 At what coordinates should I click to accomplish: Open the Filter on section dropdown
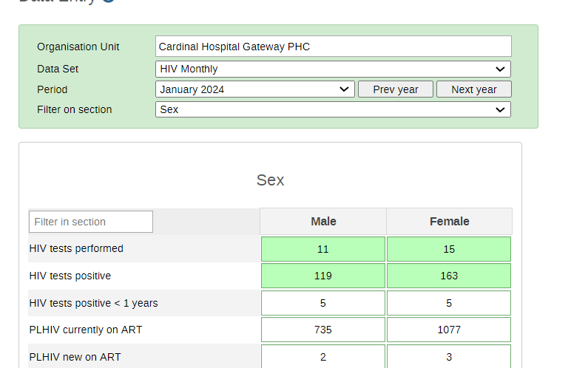[333, 109]
